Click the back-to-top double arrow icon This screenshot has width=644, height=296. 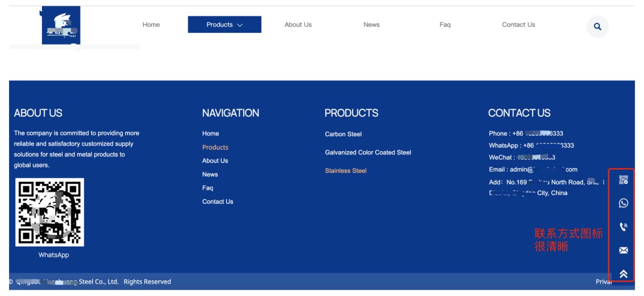[623, 274]
